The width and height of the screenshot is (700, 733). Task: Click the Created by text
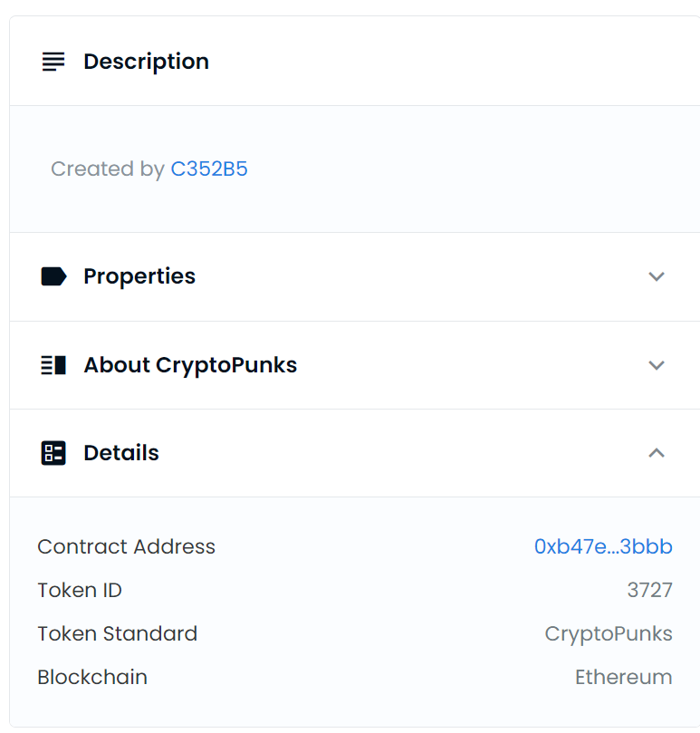107,169
